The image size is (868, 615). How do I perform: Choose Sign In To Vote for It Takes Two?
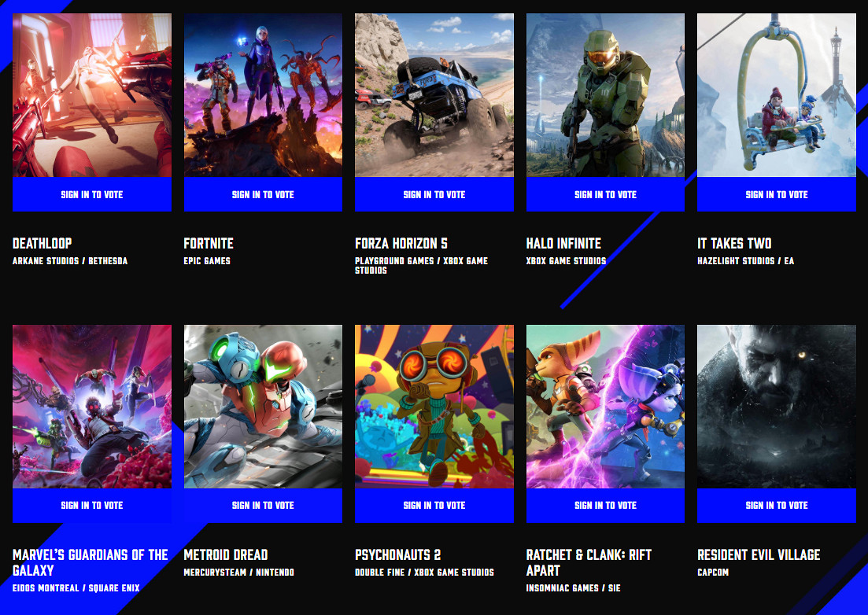point(777,194)
